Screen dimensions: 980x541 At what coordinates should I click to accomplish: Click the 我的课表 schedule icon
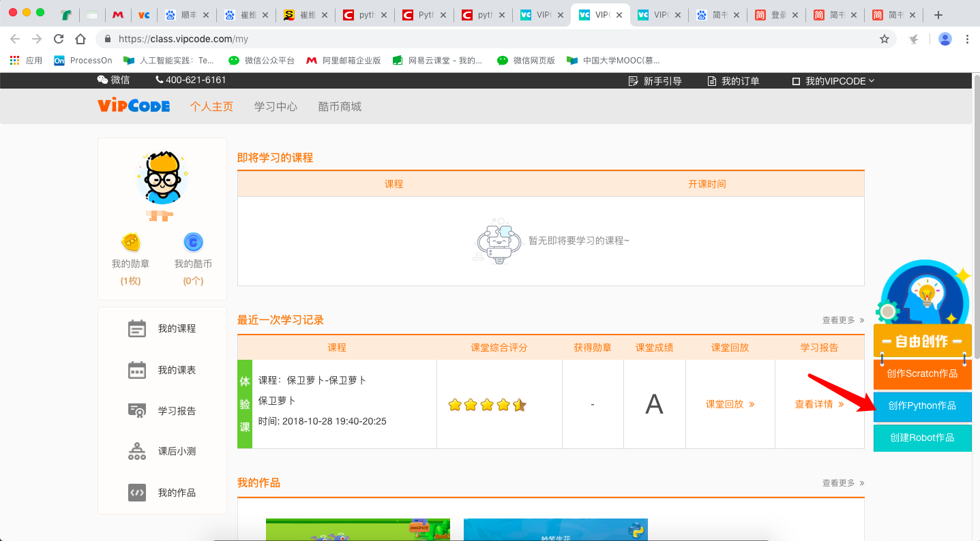pyautogui.click(x=137, y=370)
